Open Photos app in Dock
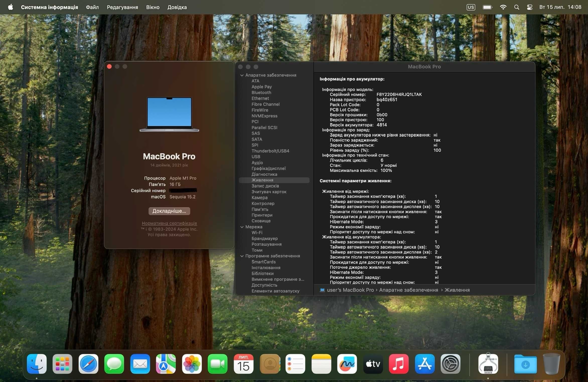 coord(192,364)
